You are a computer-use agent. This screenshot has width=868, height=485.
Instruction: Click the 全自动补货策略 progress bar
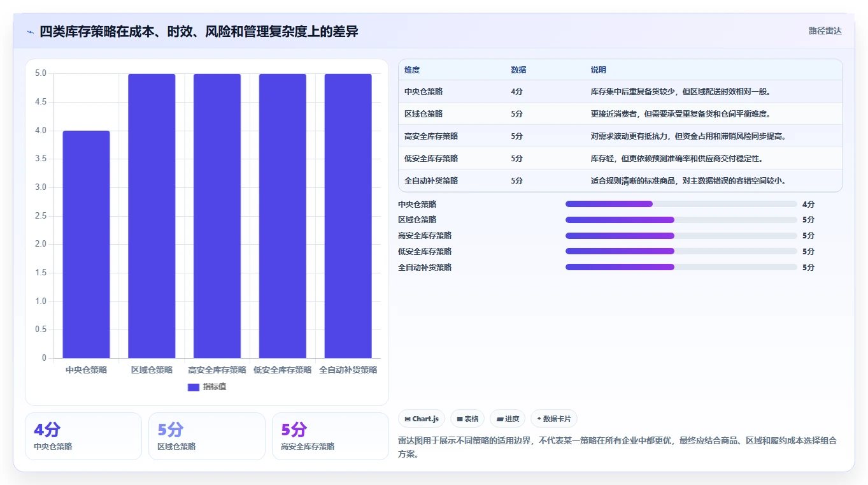(681, 267)
